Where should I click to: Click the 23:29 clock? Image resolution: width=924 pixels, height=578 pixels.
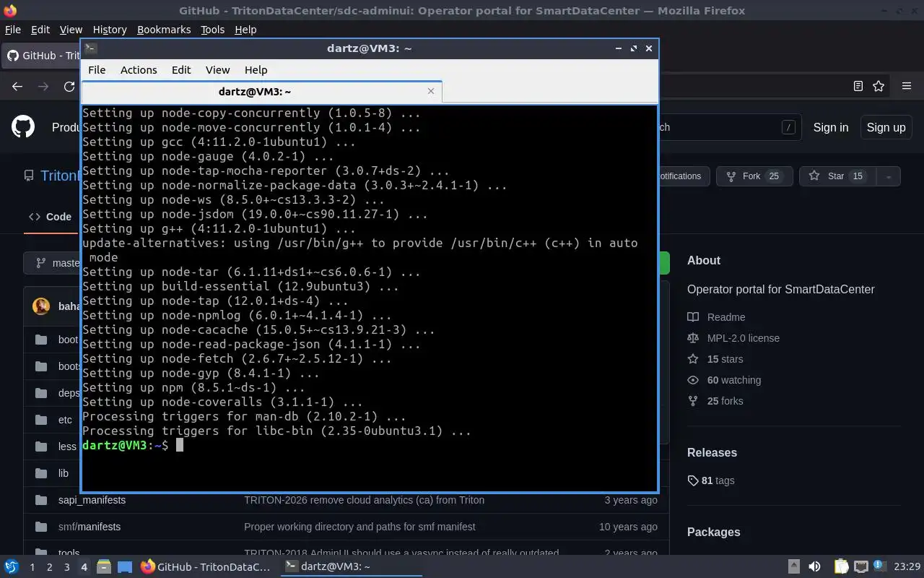907,567
